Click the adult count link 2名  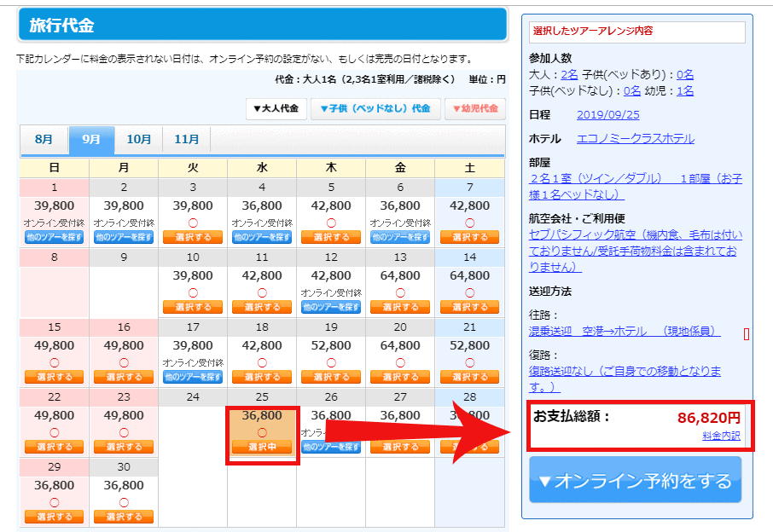pyautogui.click(x=569, y=74)
